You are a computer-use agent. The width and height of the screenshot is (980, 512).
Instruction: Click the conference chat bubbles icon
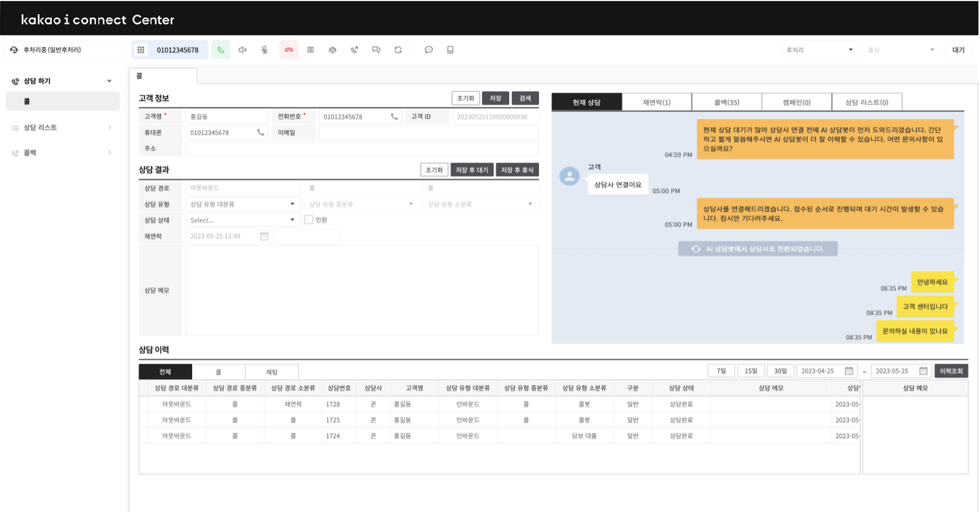tap(376, 50)
